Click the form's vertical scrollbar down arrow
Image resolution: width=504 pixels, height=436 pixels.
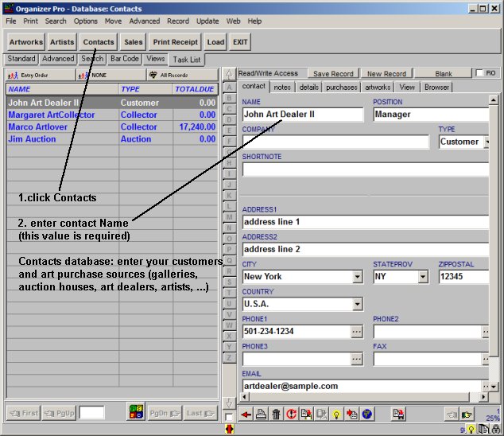click(493, 387)
